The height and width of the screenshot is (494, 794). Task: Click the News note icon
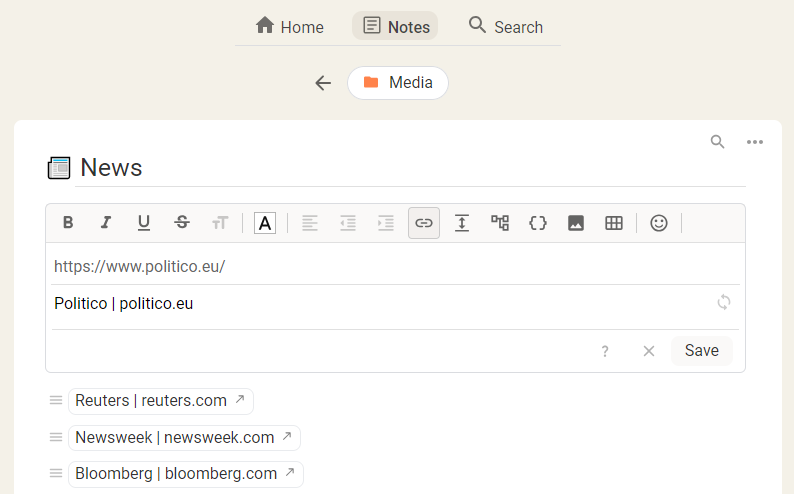(x=59, y=168)
